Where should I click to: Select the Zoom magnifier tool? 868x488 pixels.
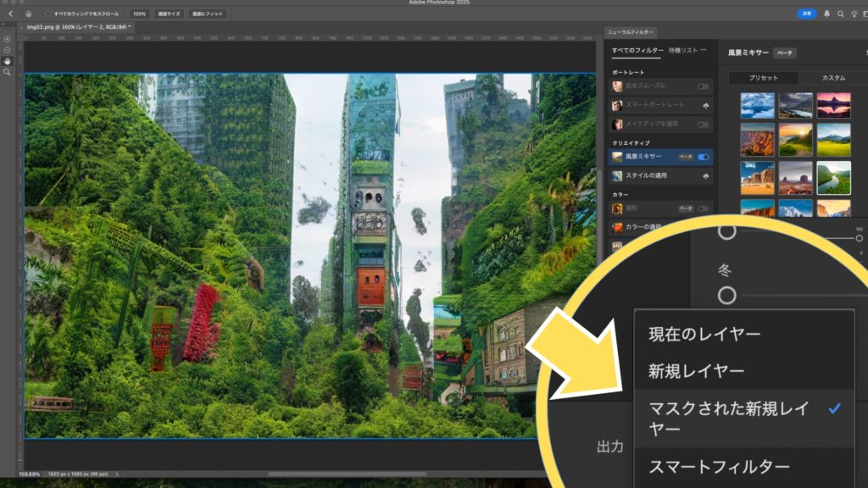point(7,72)
